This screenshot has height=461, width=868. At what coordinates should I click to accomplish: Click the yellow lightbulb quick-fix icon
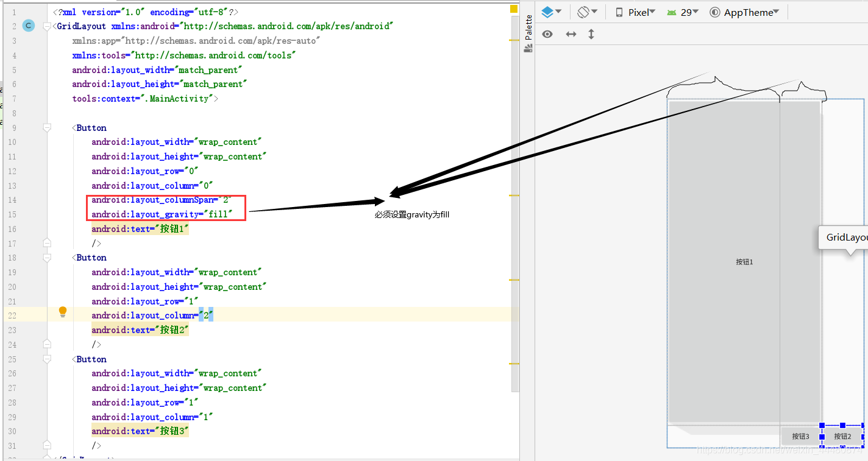62,312
